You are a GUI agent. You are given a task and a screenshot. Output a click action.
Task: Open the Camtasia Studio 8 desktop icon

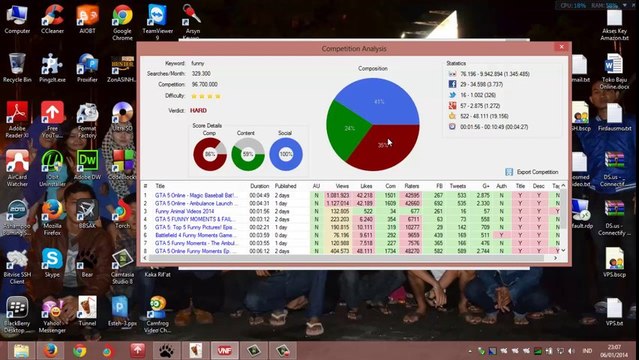(x=122, y=267)
